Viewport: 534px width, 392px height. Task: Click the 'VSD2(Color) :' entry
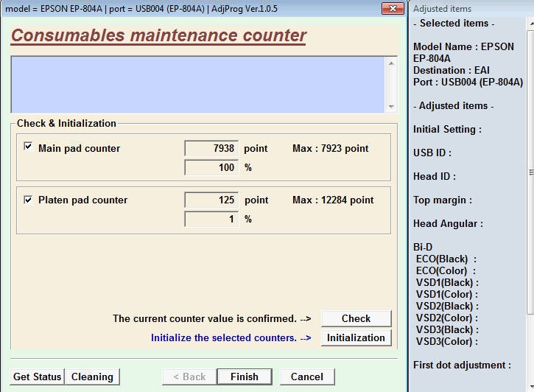(x=447, y=318)
